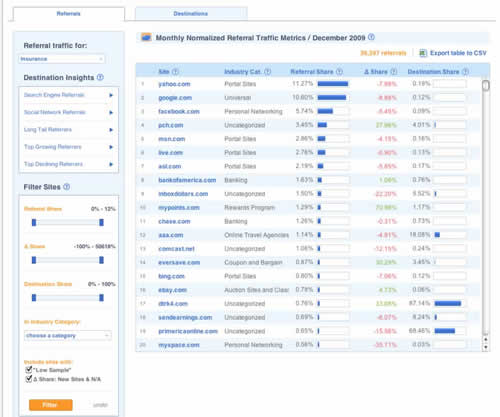Open the choose a category dropdown
Screen dimensions: 500x417
point(68,335)
